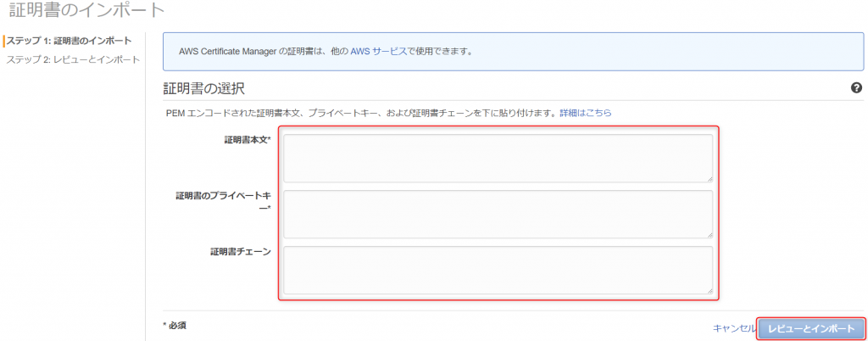Click the 証明書のインポート page title
Screen dimensions: 868x341
[87, 9]
